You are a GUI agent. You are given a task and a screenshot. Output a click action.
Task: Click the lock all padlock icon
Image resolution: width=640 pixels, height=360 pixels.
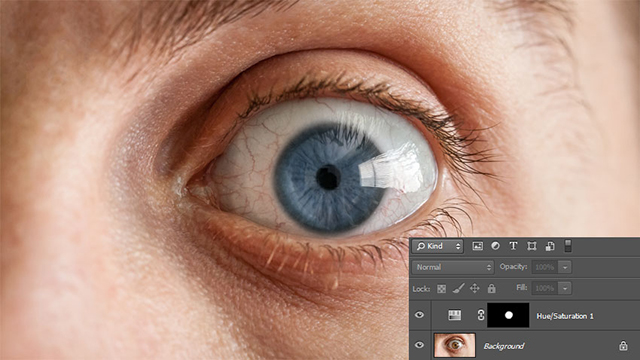click(491, 289)
